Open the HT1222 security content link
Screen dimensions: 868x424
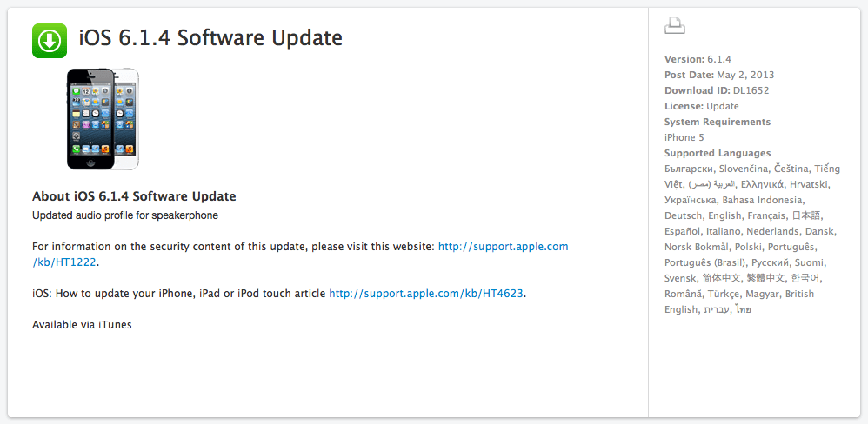503,247
